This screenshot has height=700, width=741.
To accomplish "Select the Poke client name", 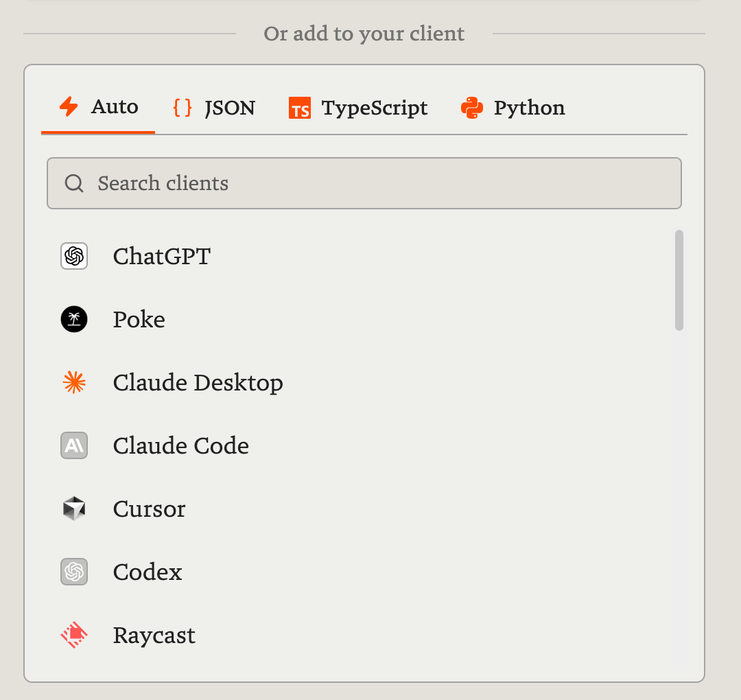I will (139, 320).
